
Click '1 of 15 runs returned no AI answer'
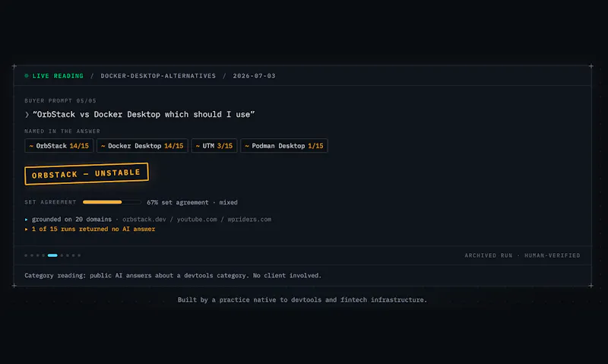pos(93,229)
